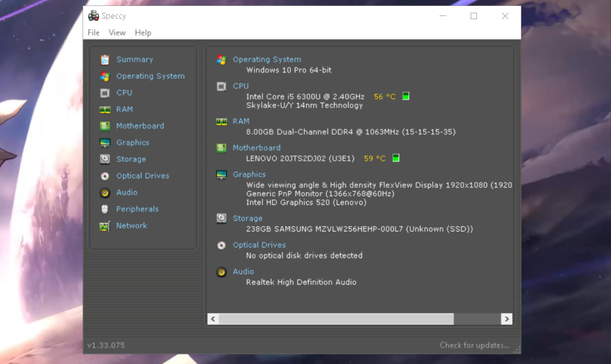
Task: Click the Motherboard icon in summary panel
Action: coord(221,148)
